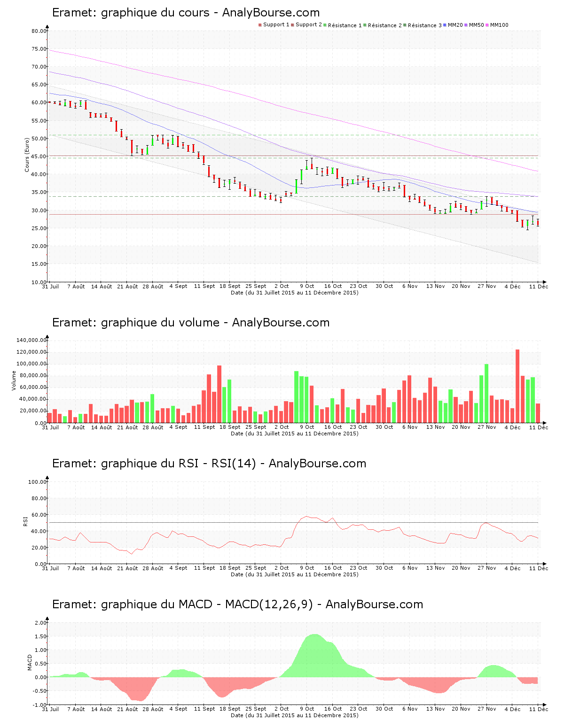This screenshot has height=728, width=564.
Task: Click the '45.00' price axis value
Action: pyautogui.click(x=39, y=156)
